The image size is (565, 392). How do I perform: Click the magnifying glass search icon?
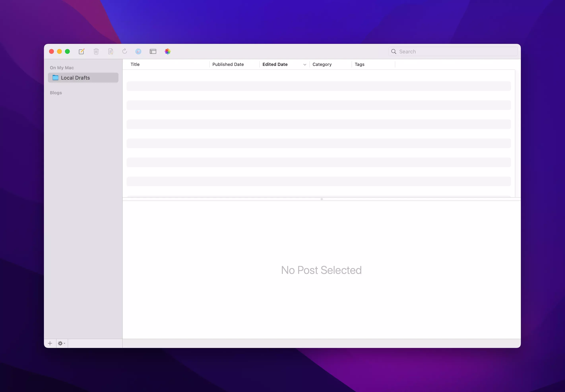(394, 52)
